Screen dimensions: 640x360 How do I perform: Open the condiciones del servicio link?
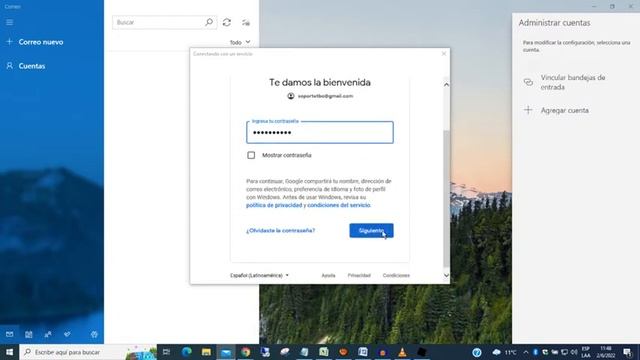pyautogui.click(x=339, y=205)
